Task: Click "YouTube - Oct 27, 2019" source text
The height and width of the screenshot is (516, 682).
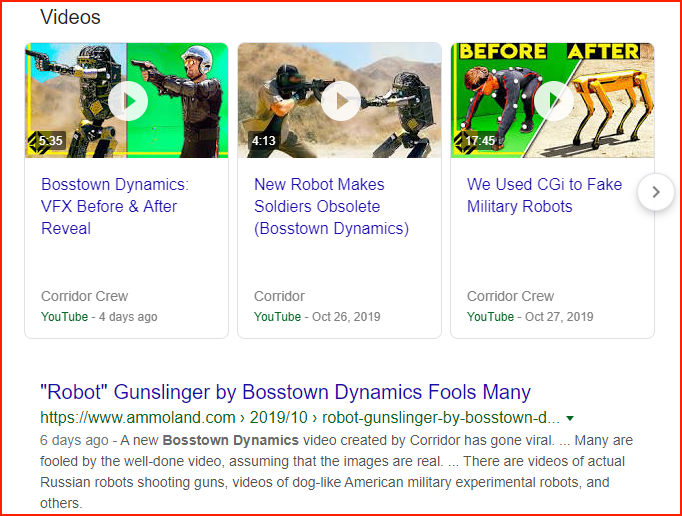Action: point(530,317)
